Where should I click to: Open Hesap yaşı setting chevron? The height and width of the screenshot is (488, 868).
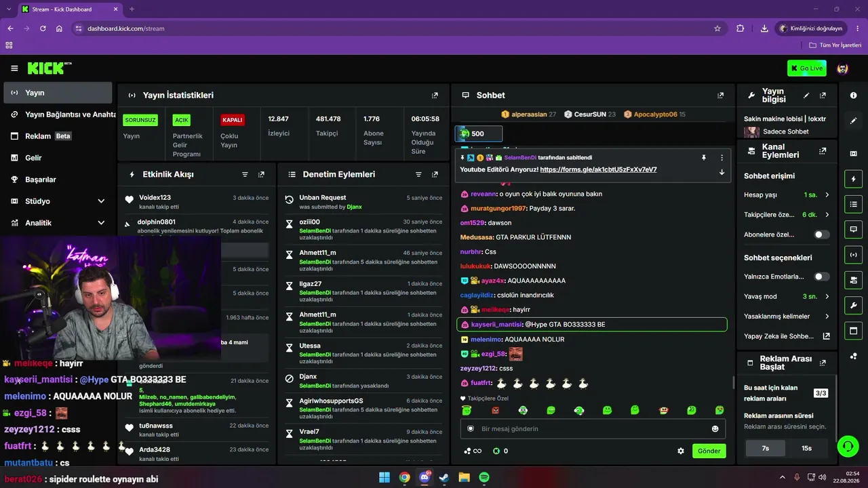[x=827, y=195]
